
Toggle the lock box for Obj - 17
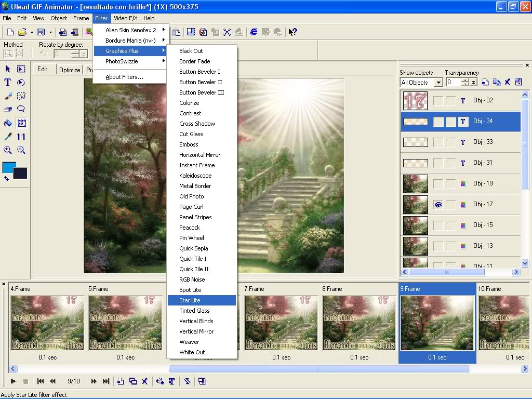click(x=450, y=205)
